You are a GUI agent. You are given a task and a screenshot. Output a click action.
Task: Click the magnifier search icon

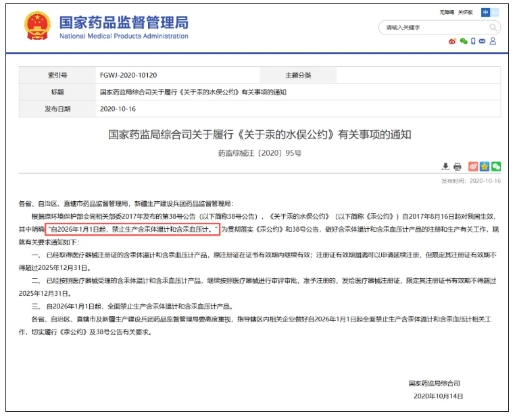point(493,27)
